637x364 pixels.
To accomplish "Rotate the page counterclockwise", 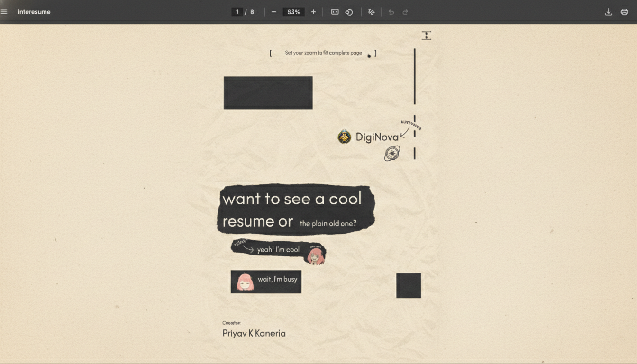I will pos(349,11).
